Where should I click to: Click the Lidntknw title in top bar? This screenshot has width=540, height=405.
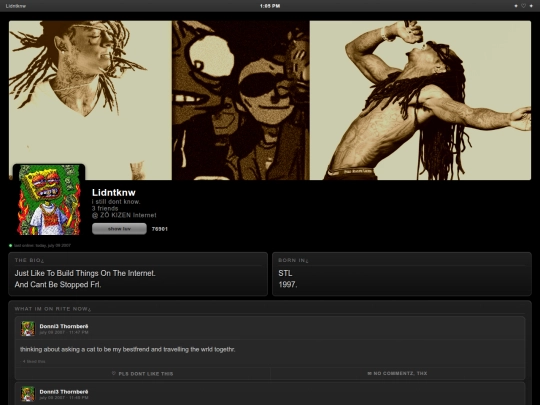pos(16,6)
